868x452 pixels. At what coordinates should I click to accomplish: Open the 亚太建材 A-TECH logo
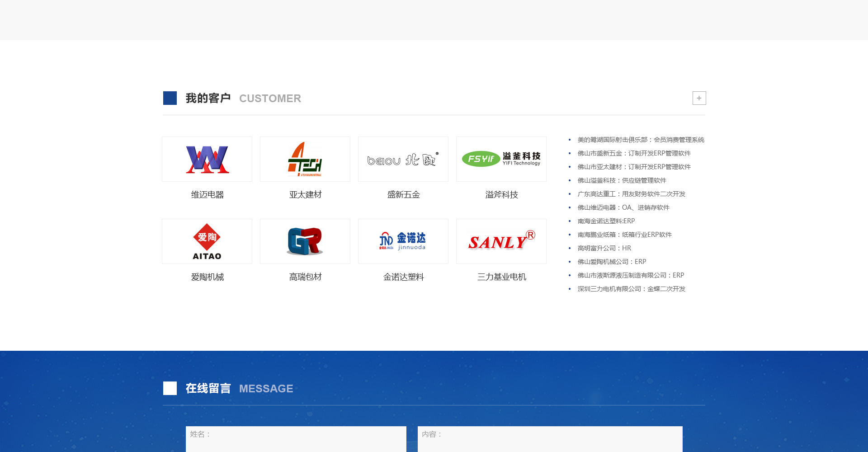[x=305, y=159]
